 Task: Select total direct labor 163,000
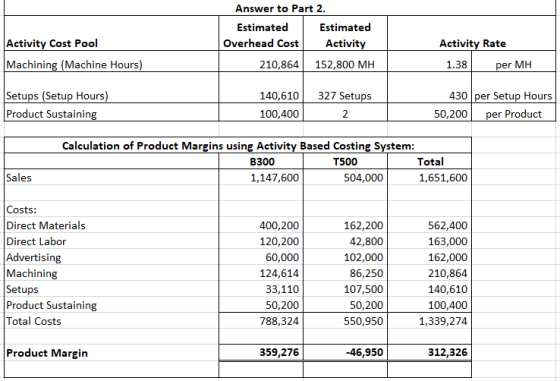[x=430, y=241]
